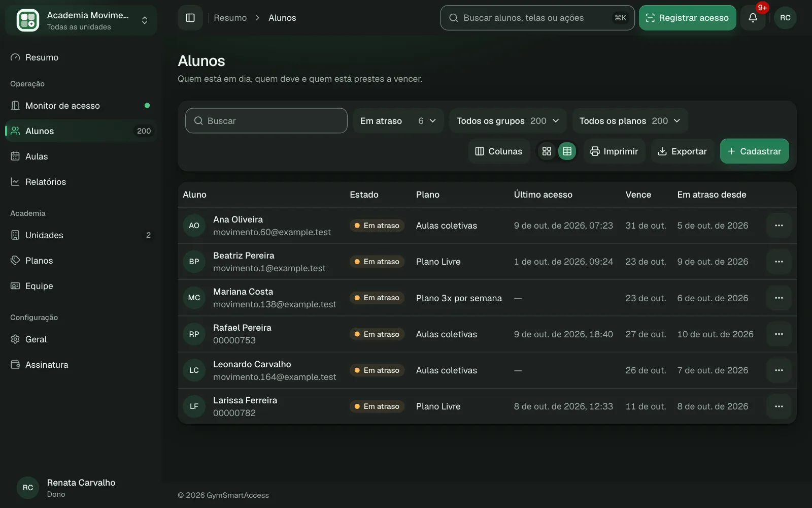The image size is (812, 508).
Task: Click the Cadastrar button
Action: point(754,151)
